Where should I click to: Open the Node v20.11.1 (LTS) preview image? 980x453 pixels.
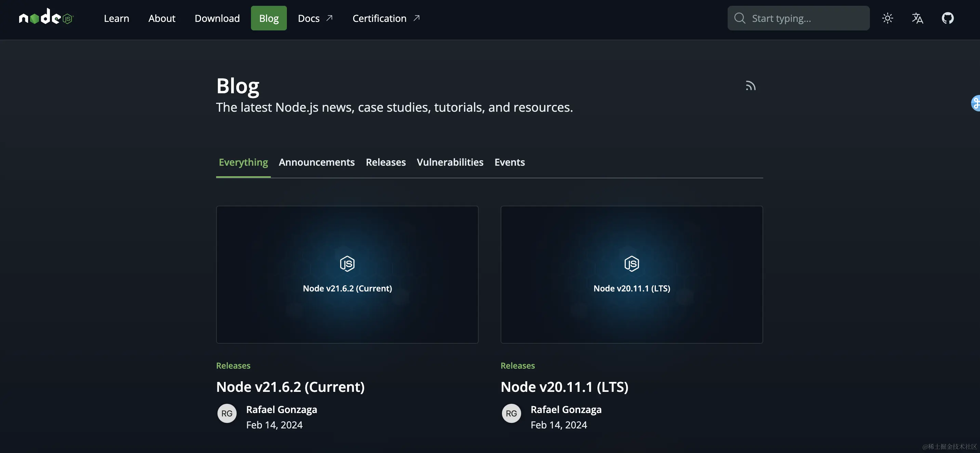[x=632, y=275]
